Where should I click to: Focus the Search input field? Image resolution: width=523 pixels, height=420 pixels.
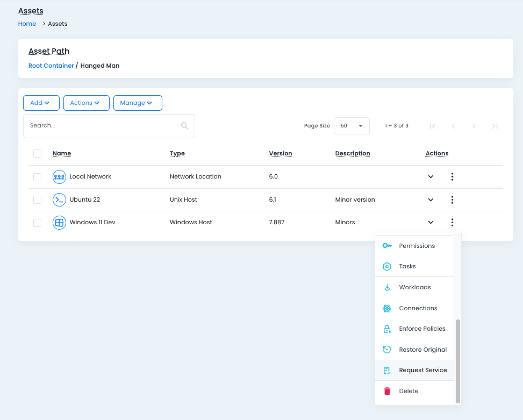coord(102,126)
